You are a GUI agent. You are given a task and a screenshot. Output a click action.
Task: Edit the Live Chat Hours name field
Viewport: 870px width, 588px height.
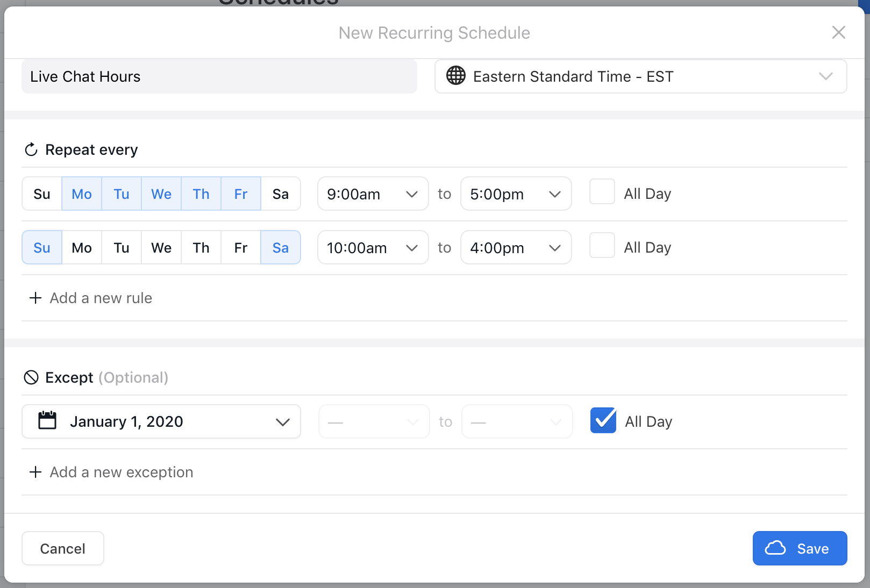219,76
